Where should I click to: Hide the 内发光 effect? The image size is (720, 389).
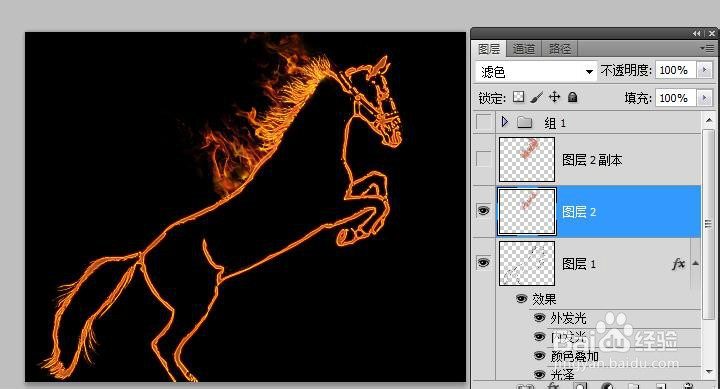click(539, 337)
